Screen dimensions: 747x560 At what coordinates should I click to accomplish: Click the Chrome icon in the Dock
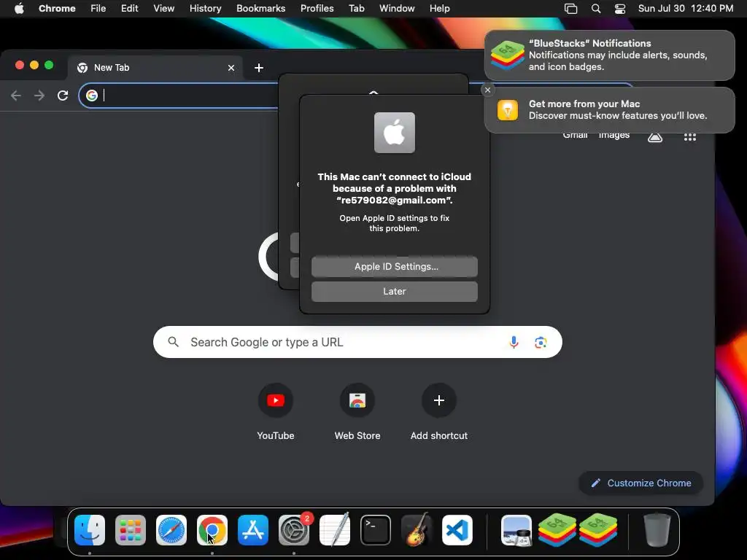coord(212,530)
